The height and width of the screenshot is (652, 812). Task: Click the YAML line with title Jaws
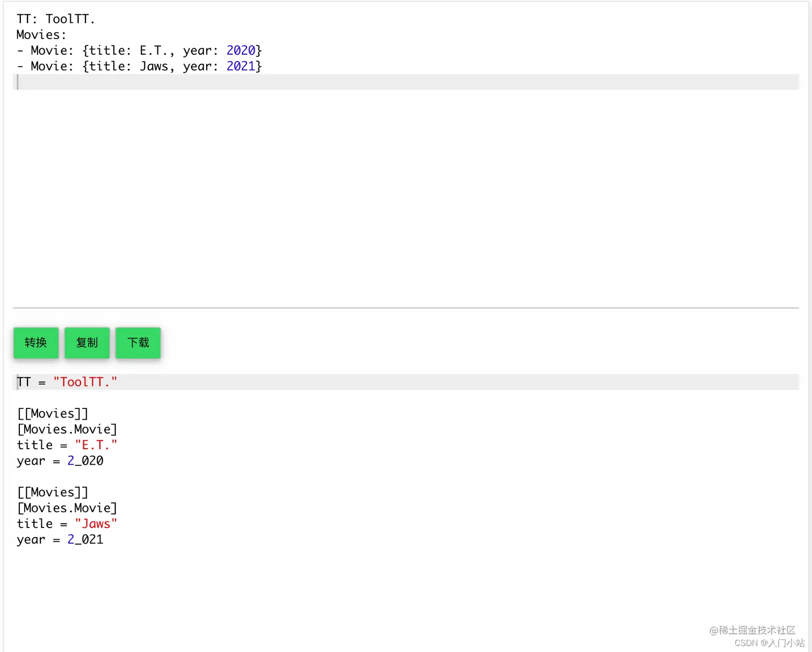(x=139, y=66)
